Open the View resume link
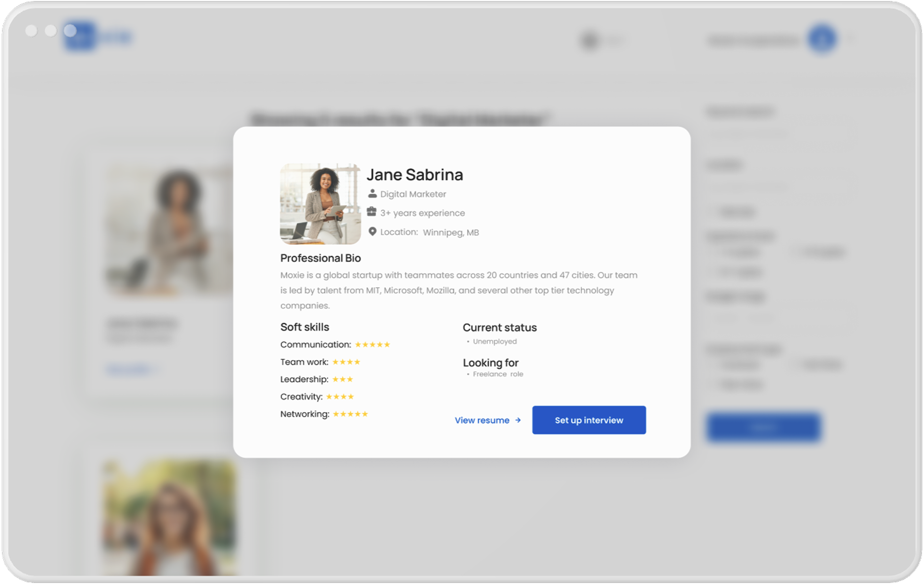The height and width of the screenshot is (584, 924). (x=482, y=420)
